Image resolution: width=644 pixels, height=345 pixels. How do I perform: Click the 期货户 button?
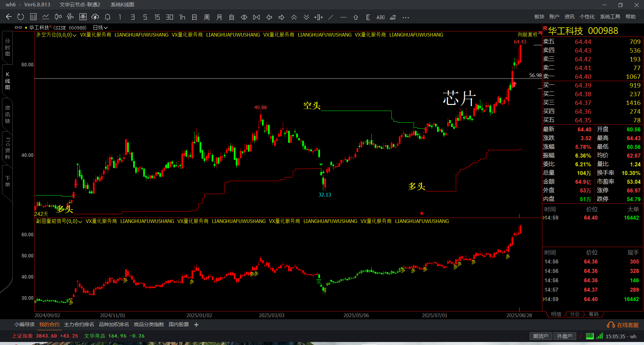click(x=540, y=336)
